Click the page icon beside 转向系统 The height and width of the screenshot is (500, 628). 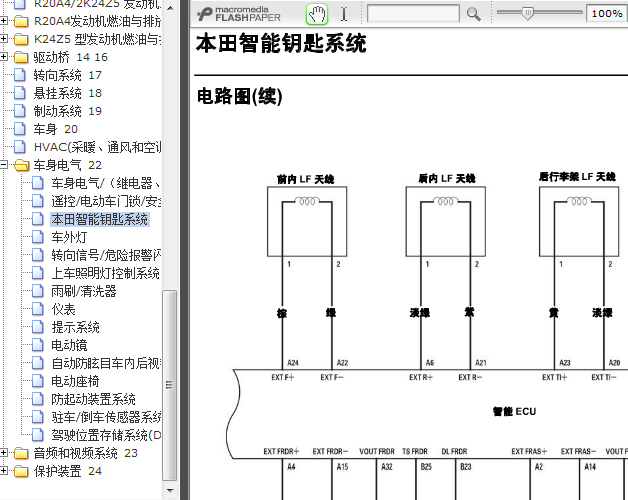click(x=20, y=75)
